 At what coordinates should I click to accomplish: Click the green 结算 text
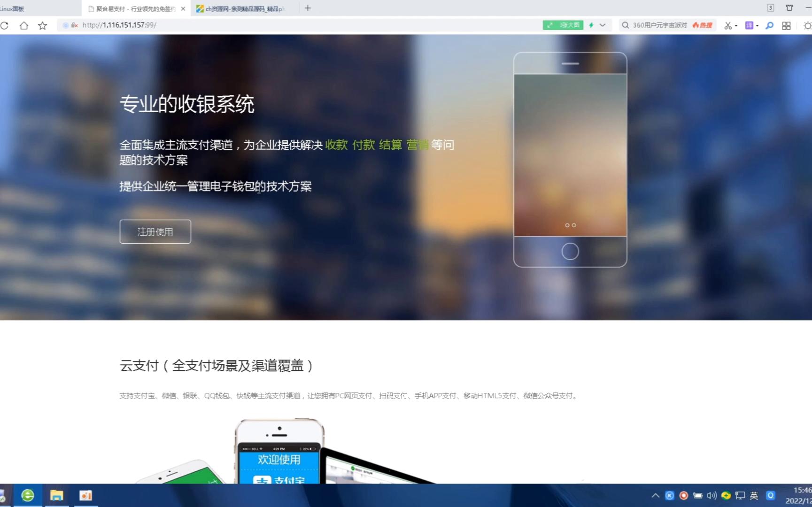point(391,145)
